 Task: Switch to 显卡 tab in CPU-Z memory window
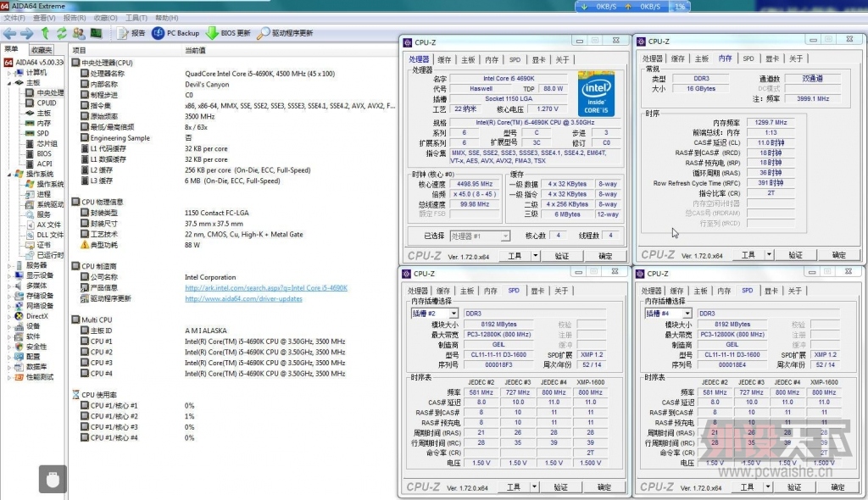point(772,58)
